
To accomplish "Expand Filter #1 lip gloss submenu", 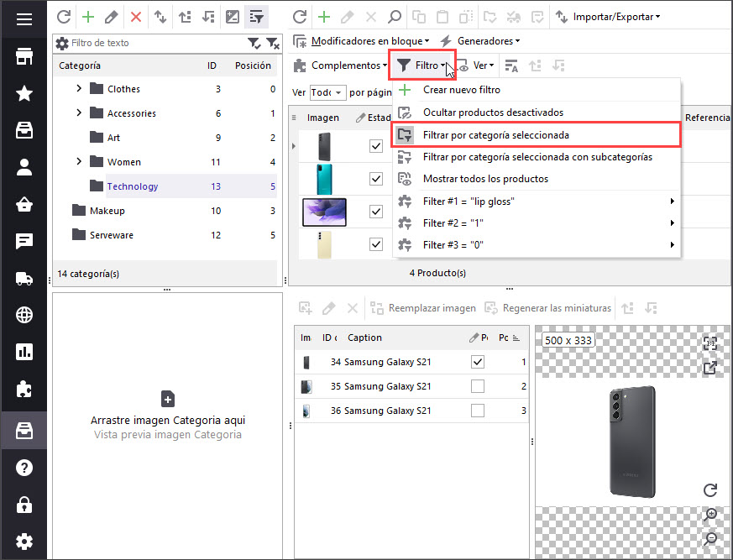I will coord(537,201).
